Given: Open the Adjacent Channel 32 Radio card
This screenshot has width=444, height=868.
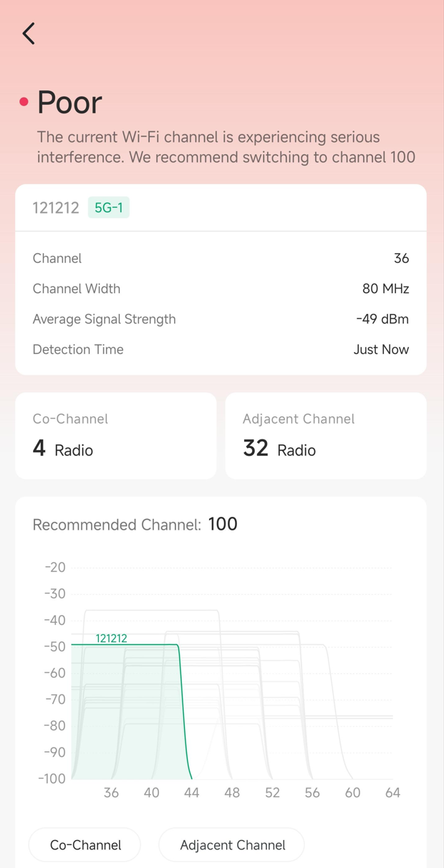Looking at the screenshot, I should pyautogui.click(x=325, y=436).
